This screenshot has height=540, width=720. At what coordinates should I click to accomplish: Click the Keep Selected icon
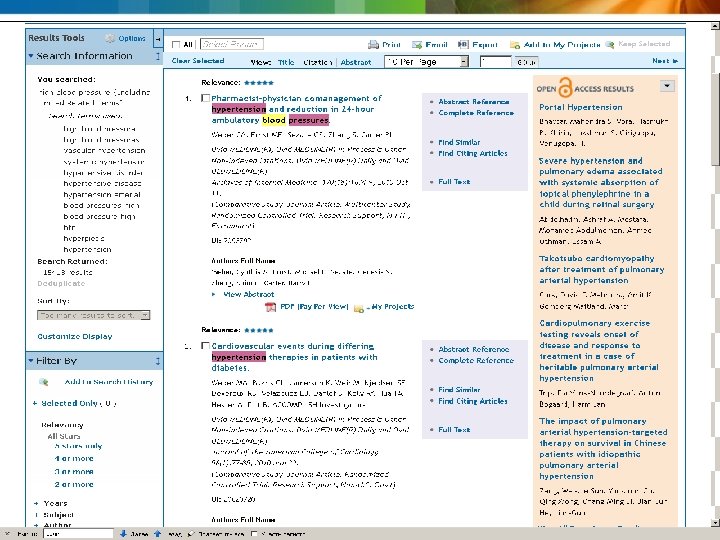coord(610,45)
